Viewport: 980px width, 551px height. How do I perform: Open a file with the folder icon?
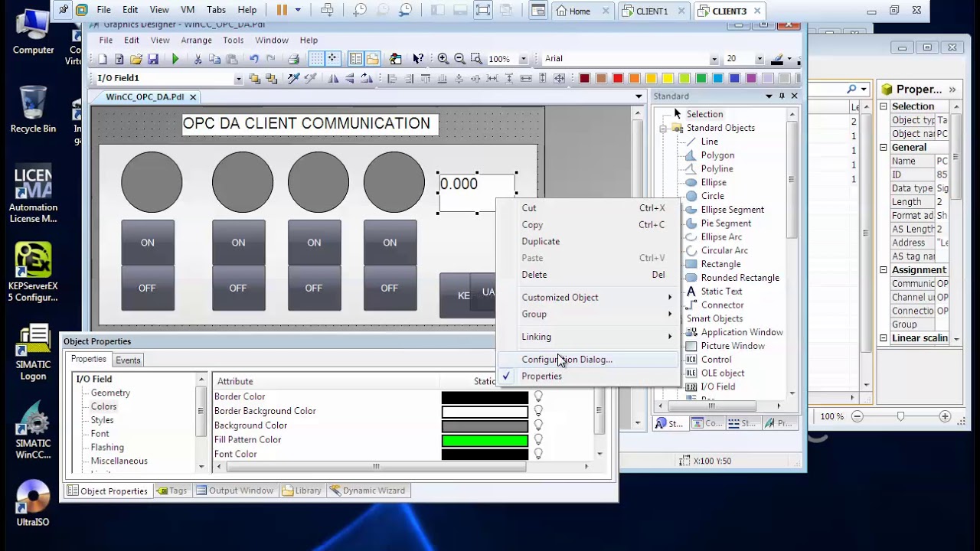tap(136, 59)
